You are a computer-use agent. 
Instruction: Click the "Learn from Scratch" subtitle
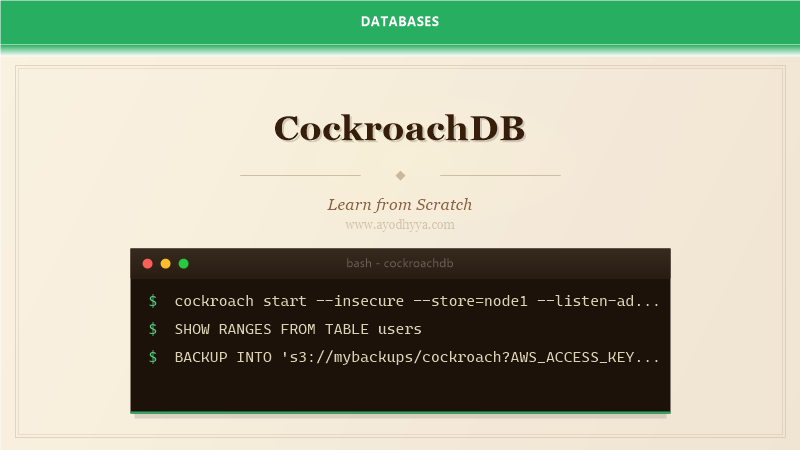pyautogui.click(x=399, y=205)
